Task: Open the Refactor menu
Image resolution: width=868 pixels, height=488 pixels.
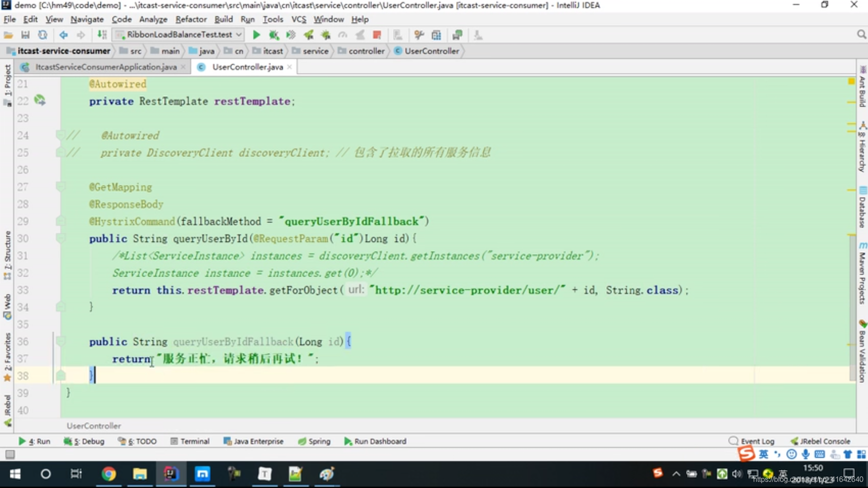Action: click(191, 19)
